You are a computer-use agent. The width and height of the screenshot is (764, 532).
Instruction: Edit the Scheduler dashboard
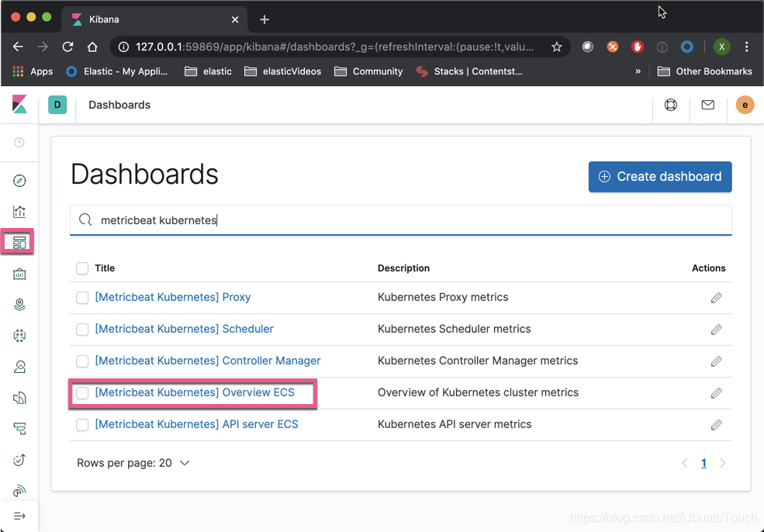click(x=716, y=330)
